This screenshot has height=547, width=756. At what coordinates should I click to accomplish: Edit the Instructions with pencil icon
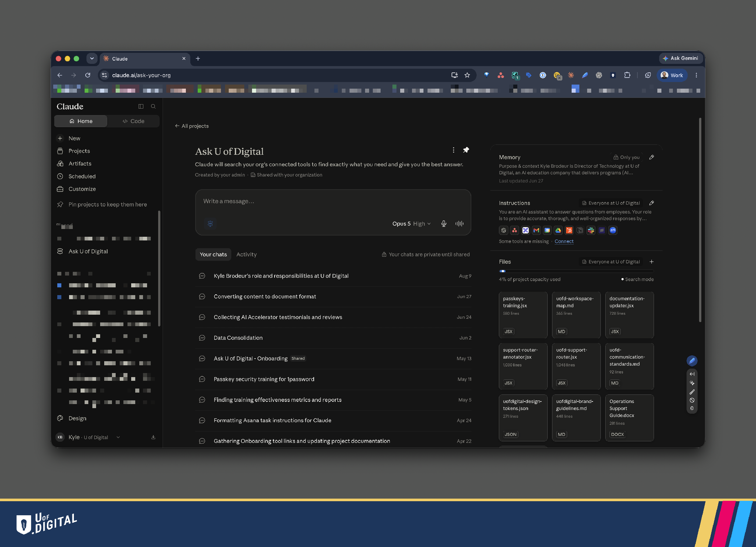tap(651, 203)
